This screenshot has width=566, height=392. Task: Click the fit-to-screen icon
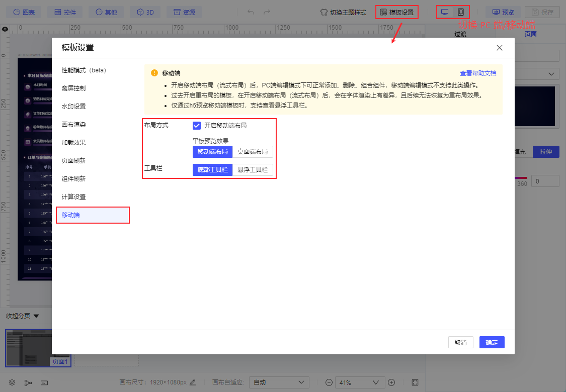click(415, 382)
